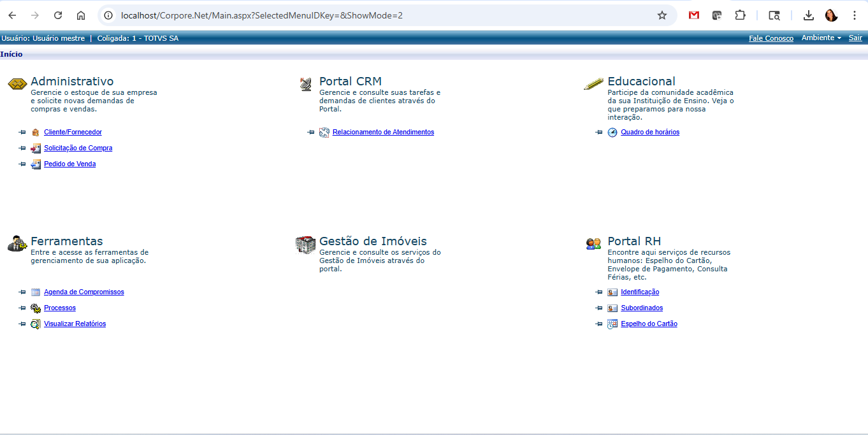Click the icon beside Relacionamento de Atendimentos
Image resolution: width=868 pixels, height=435 pixels.
(324, 132)
